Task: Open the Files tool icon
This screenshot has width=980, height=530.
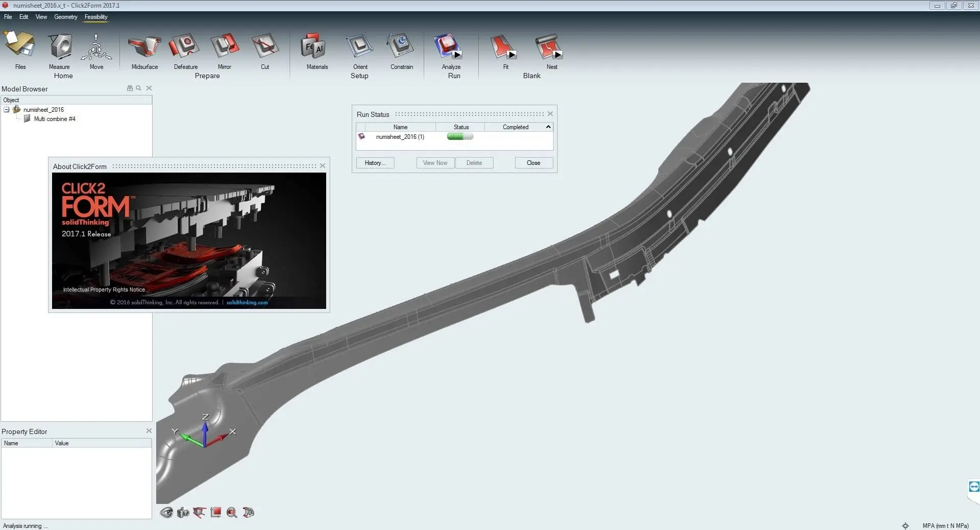Action: pos(20,45)
